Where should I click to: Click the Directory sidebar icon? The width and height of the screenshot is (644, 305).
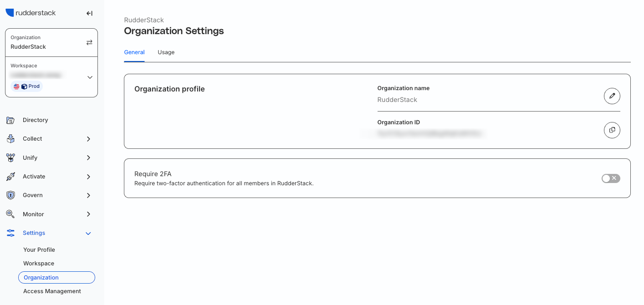10,120
